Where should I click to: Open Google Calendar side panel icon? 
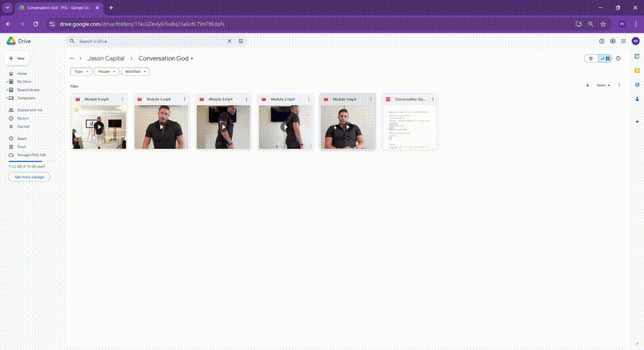[637, 57]
